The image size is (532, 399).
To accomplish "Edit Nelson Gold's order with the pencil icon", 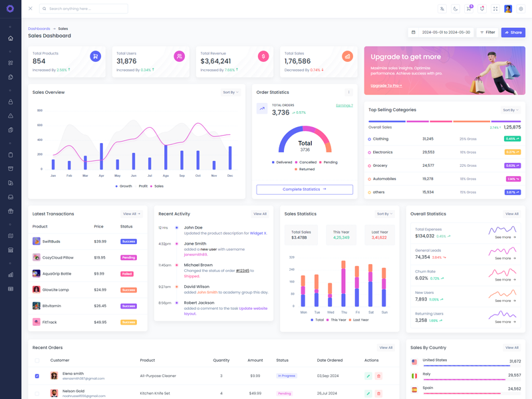I will 368,393.
